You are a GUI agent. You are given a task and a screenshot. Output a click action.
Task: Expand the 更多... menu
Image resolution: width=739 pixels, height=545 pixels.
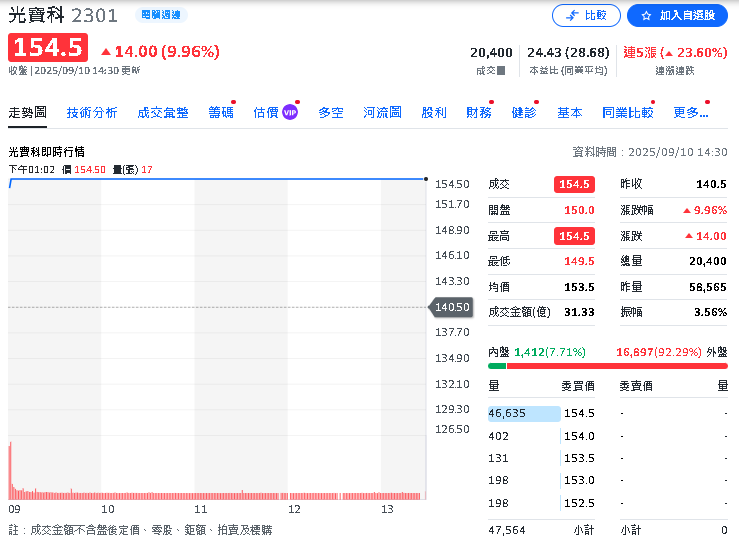click(691, 113)
